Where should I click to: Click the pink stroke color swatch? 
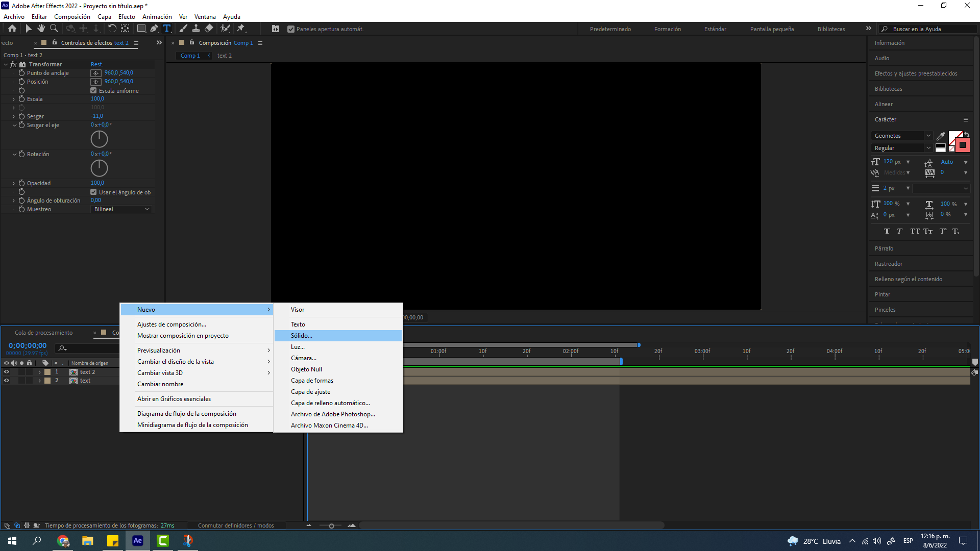tap(962, 145)
